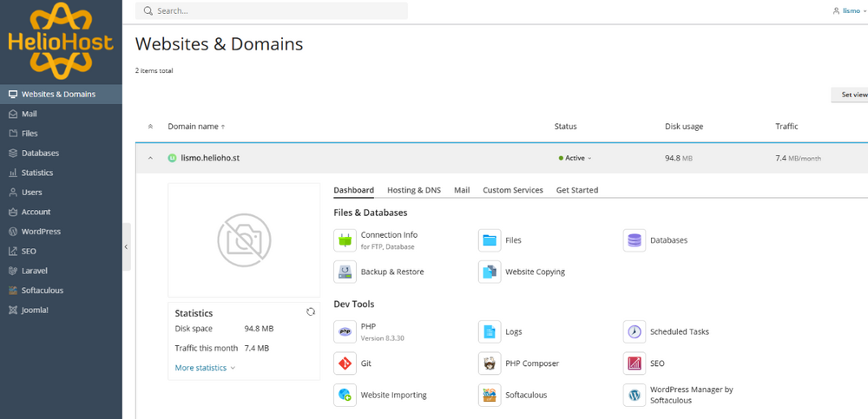Open the Website Copying icon
This screenshot has height=419, width=868.
[x=490, y=272]
